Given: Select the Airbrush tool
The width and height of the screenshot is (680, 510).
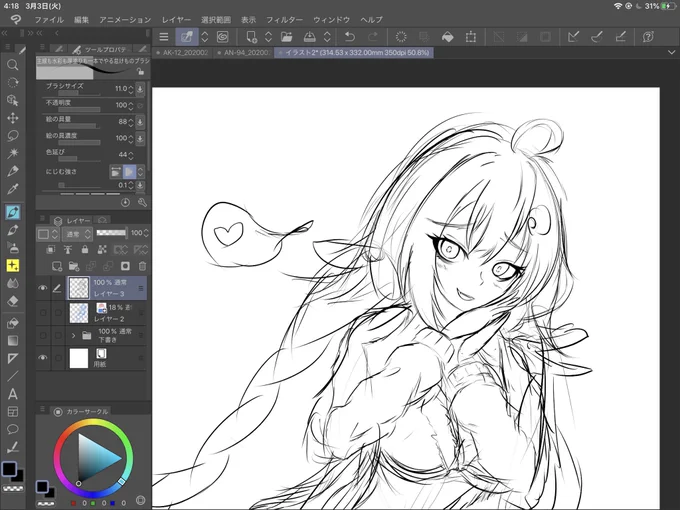Looking at the screenshot, I should [x=13, y=248].
